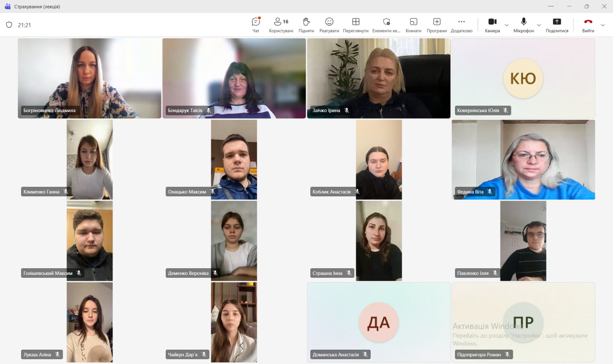Raise hand with Підняти icon
Screen dimensions: 613x364
[306, 25]
